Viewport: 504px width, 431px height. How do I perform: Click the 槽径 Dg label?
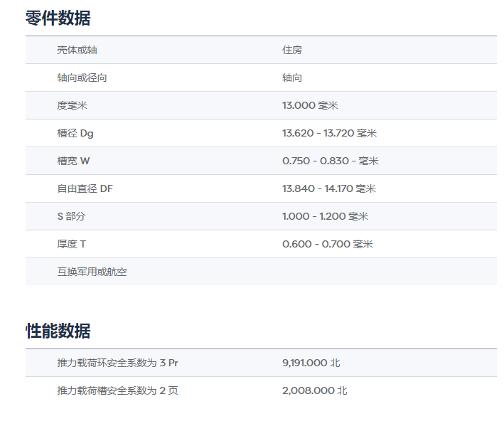click(x=75, y=133)
